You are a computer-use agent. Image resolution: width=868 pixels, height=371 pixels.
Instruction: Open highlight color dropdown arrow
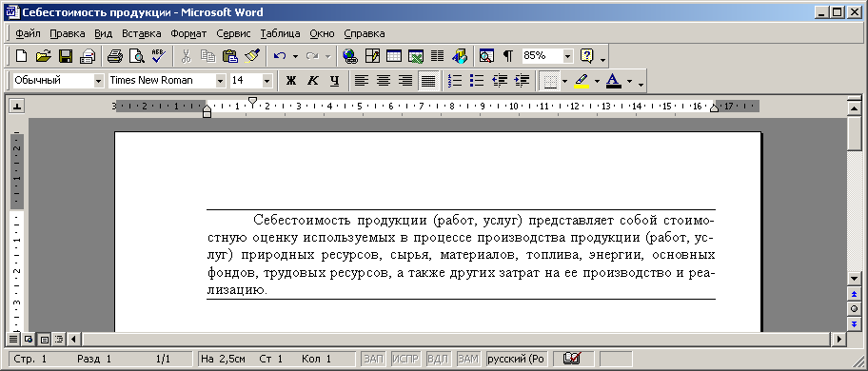(597, 81)
